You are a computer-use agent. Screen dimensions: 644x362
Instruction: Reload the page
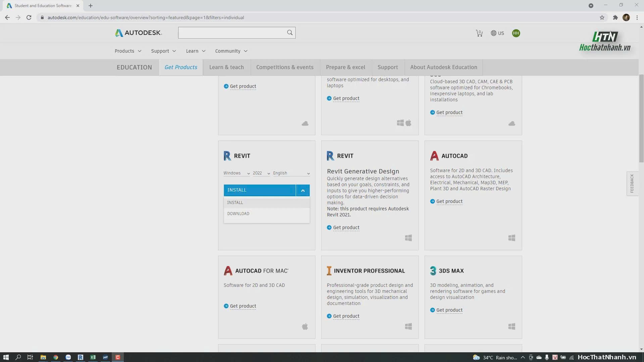point(29,17)
